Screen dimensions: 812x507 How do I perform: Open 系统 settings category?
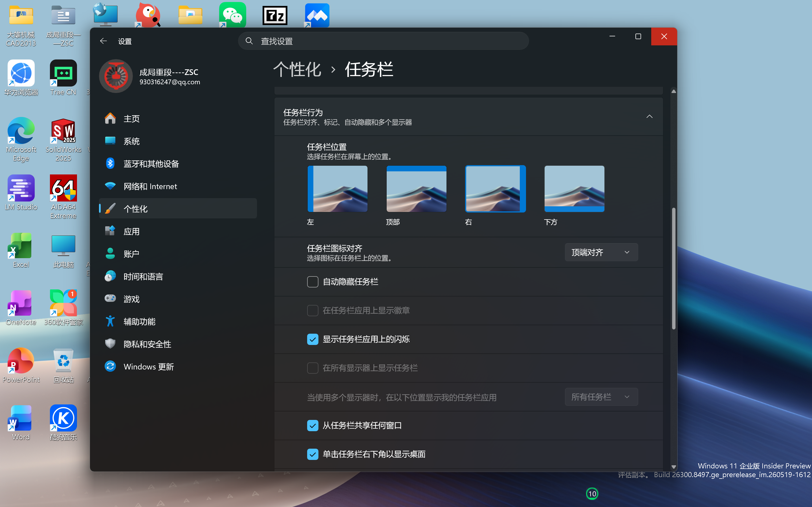(178, 141)
